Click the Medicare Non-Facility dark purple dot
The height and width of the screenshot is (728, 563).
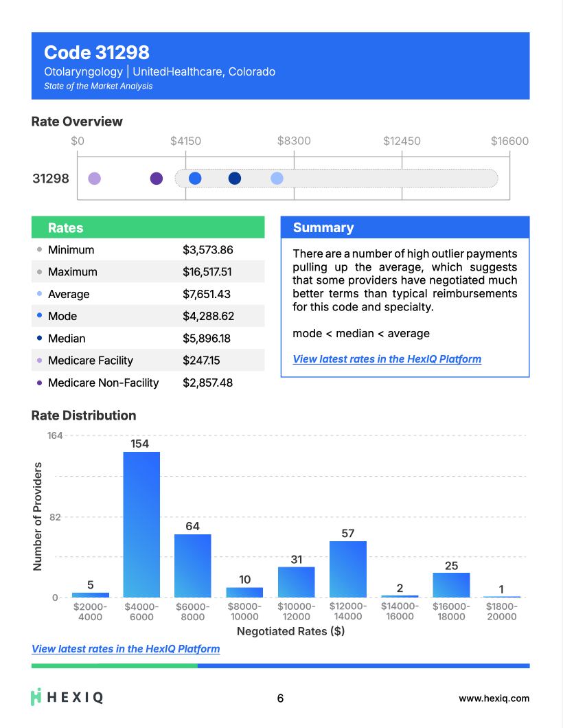click(x=157, y=179)
